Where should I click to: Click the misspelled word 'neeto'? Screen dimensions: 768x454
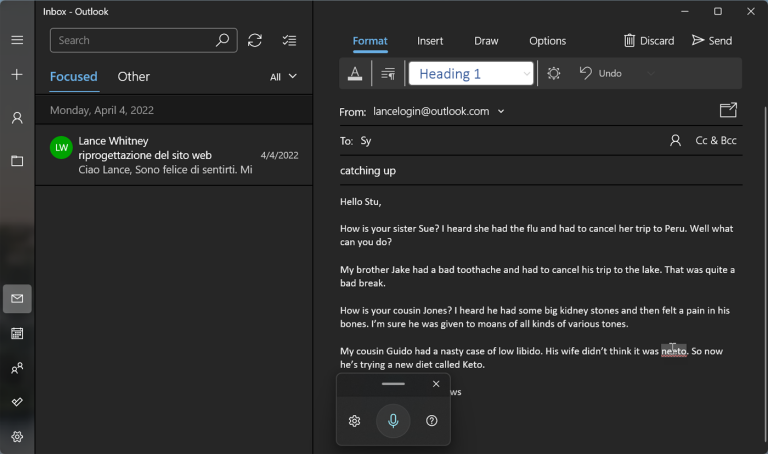click(x=673, y=351)
